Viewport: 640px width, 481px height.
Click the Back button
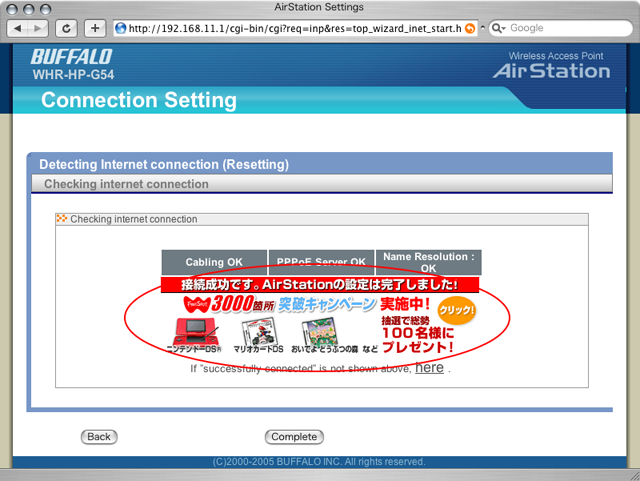99,437
